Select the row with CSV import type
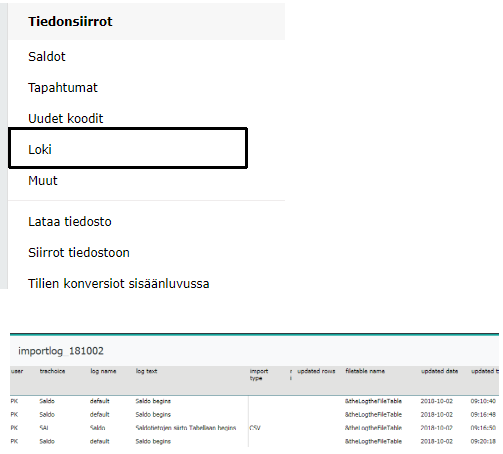Screen dimensions: 503x454 click(254, 428)
